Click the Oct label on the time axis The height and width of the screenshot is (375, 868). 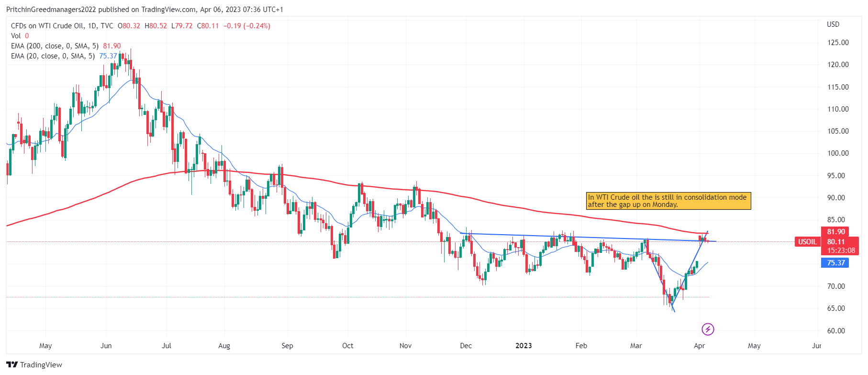(x=348, y=346)
